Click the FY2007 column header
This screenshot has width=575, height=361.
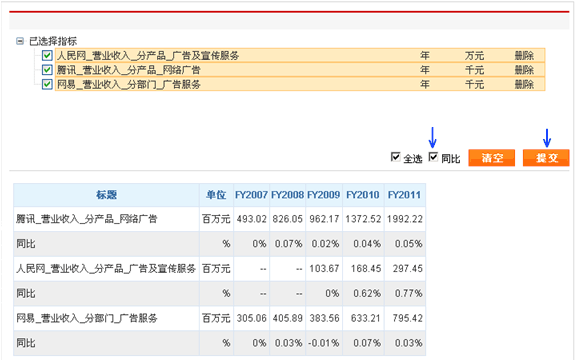click(252, 195)
